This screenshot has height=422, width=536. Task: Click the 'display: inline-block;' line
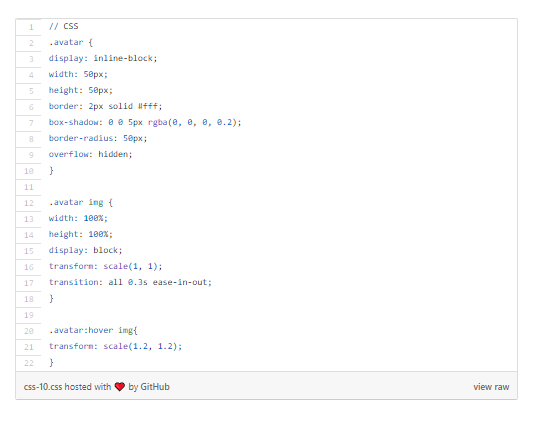tap(103, 58)
